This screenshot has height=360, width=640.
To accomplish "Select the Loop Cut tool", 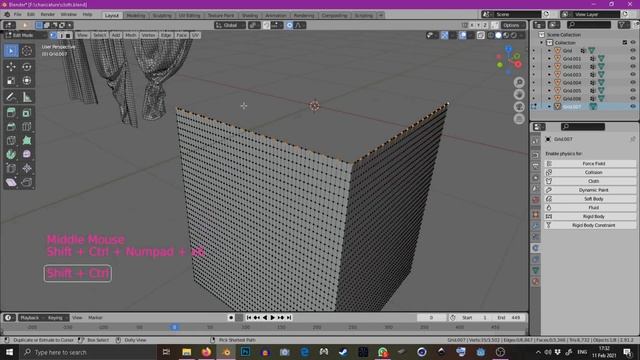I will (x=27, y=127).
